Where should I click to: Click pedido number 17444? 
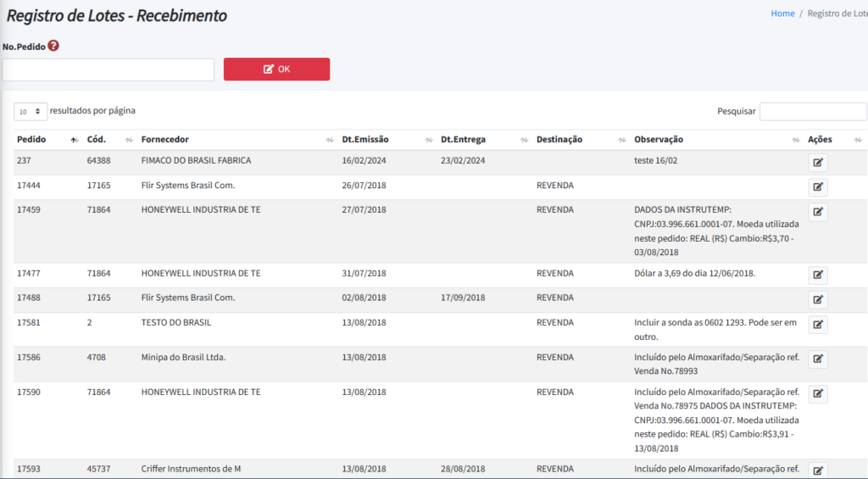(29, 186)
